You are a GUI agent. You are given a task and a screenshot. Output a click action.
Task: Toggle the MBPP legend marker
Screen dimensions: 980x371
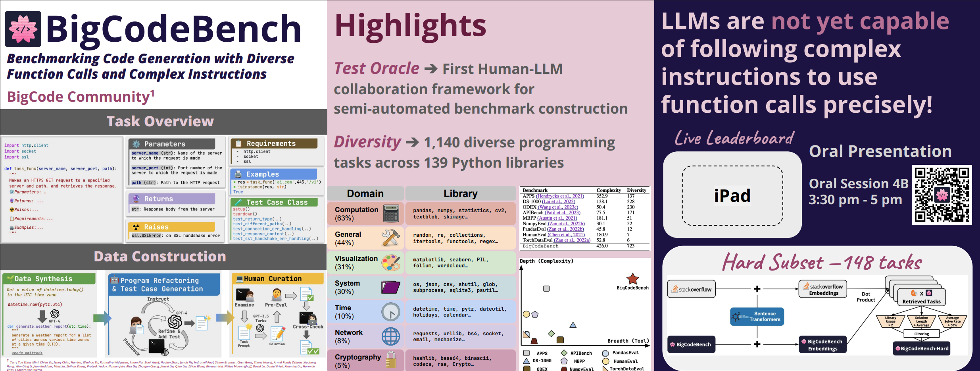pos(563,361)
